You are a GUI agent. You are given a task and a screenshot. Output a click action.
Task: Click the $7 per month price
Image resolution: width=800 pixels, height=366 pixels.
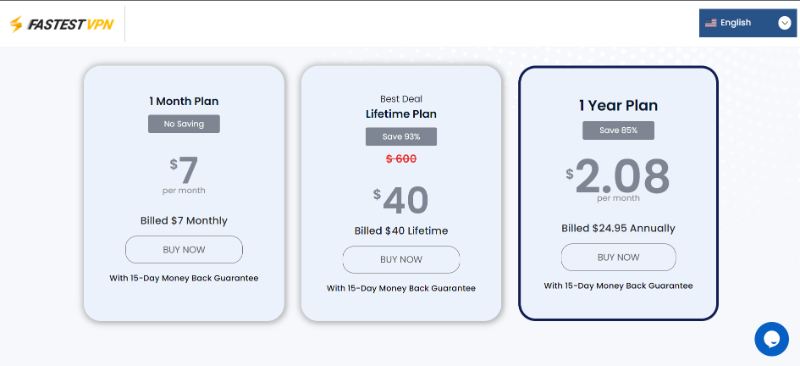(184, 174)
